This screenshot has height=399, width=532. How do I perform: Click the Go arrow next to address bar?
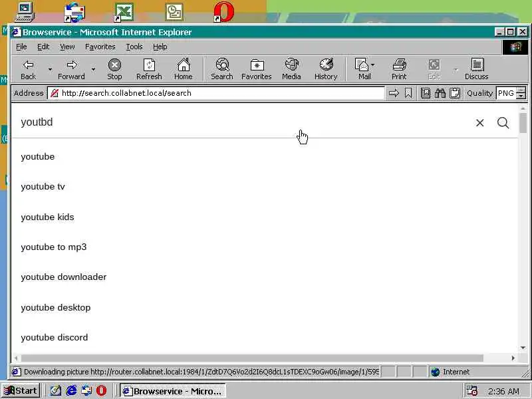click(x=394, y=93)
